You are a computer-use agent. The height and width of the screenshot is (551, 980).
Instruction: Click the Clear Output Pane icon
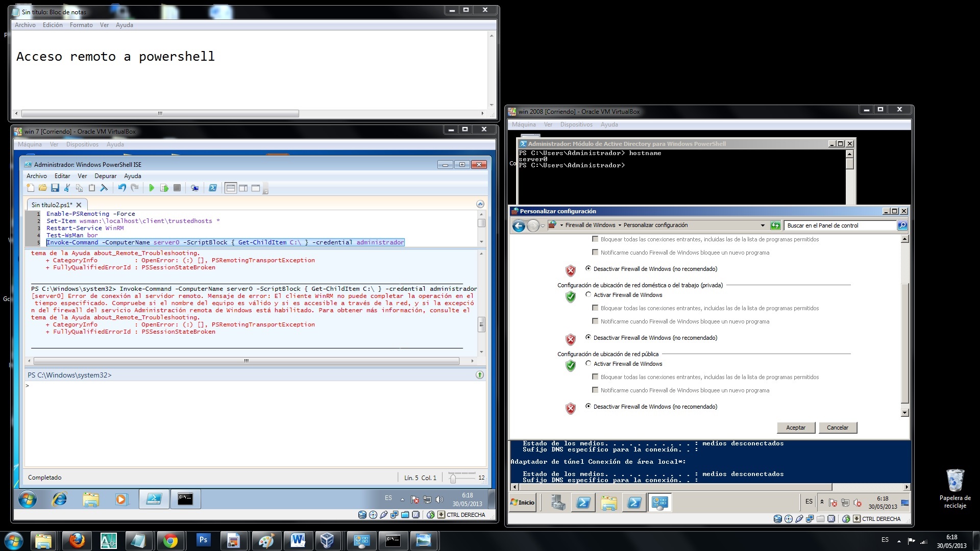104,188
